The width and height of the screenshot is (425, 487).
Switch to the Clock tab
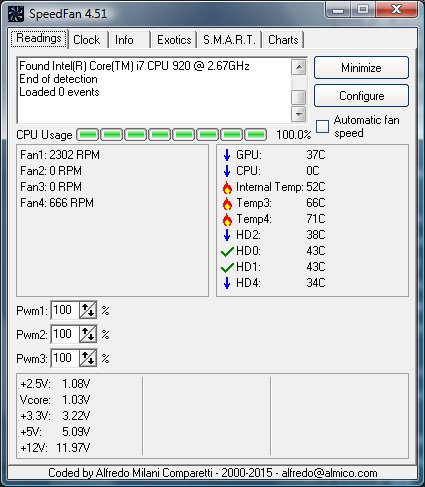click(x=87, y=40)
